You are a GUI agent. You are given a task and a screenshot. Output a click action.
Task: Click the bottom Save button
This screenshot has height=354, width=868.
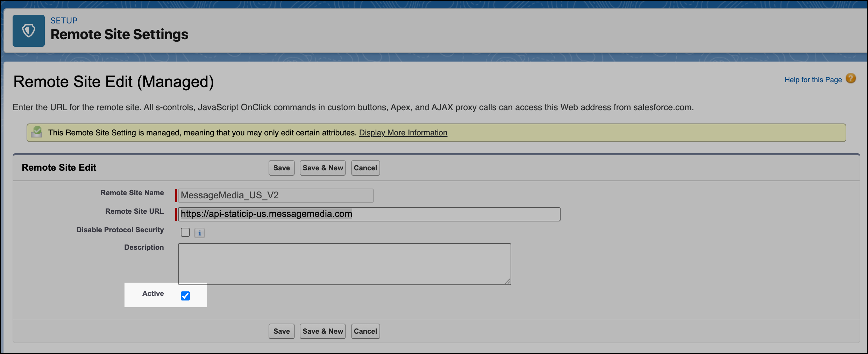(x=282, y=331)
